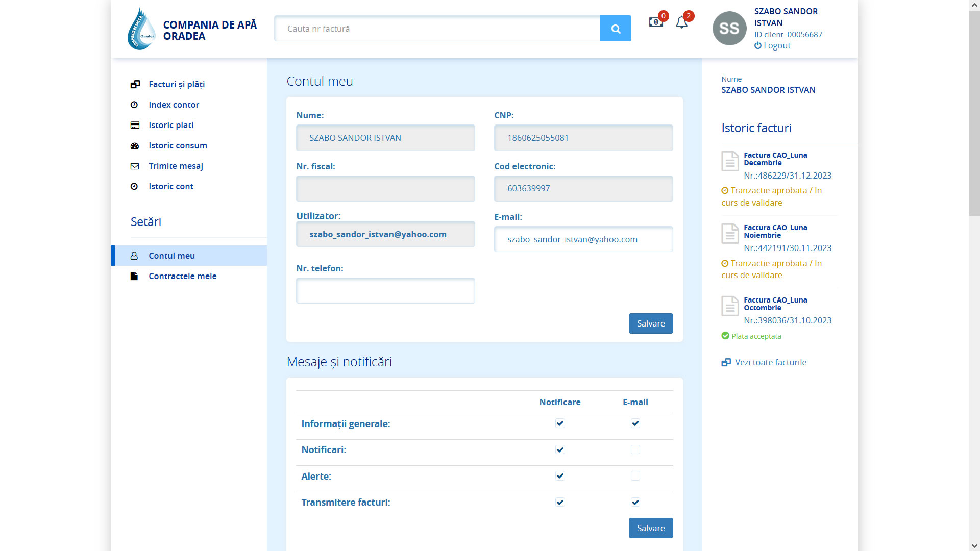Uncheck E-mail for Transmitere facturi
Screen dimensions: 980x551
tap(635, 502)
